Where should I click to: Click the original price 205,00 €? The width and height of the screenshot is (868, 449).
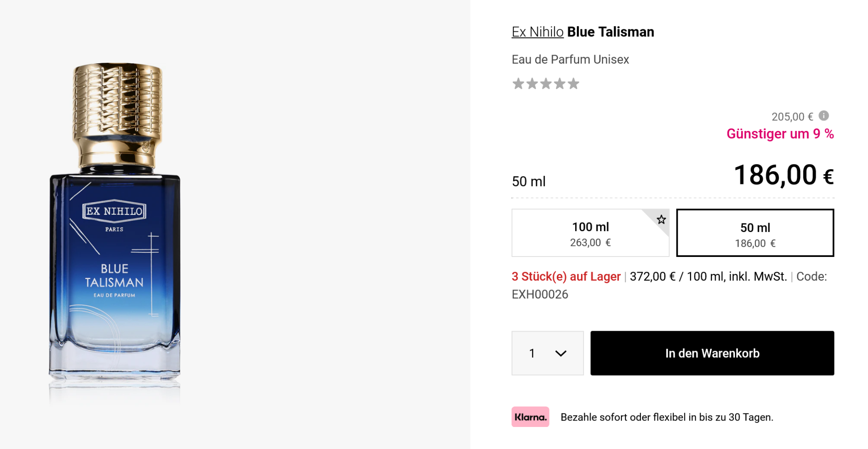tap(792, 117)
